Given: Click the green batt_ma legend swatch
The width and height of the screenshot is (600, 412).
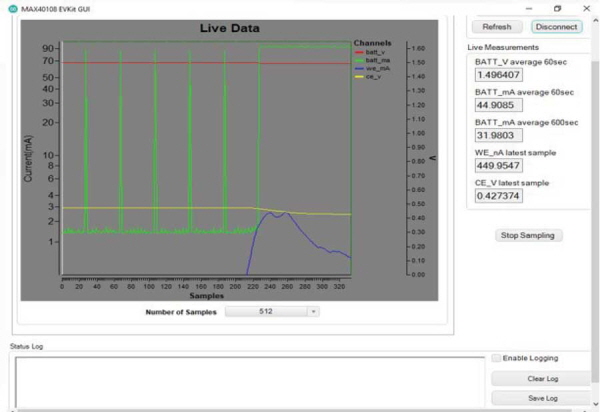Looking at the screenshot, I should click(359, 60).
